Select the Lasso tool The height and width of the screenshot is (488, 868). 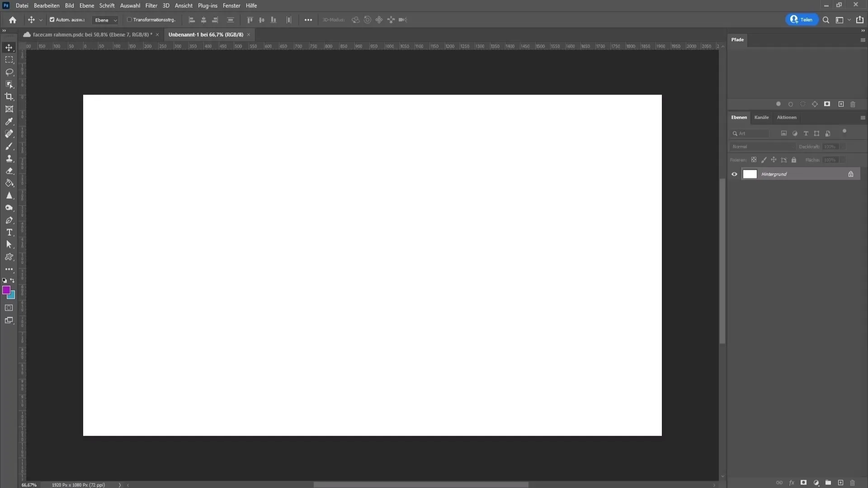(x=9, y=71)
